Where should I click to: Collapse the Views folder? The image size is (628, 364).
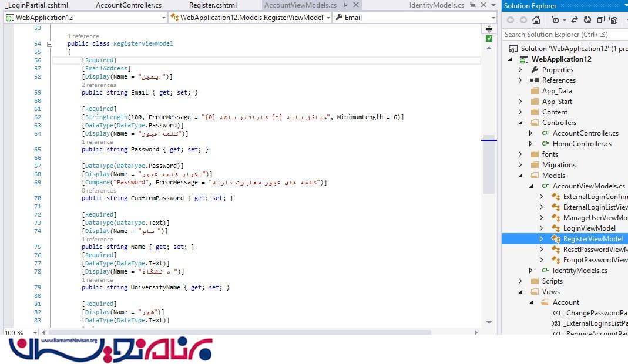click(x=520, y=292)
